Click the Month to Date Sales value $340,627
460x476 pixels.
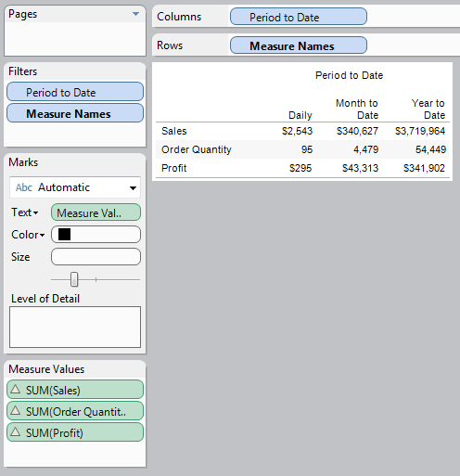(x=357, y=131)
